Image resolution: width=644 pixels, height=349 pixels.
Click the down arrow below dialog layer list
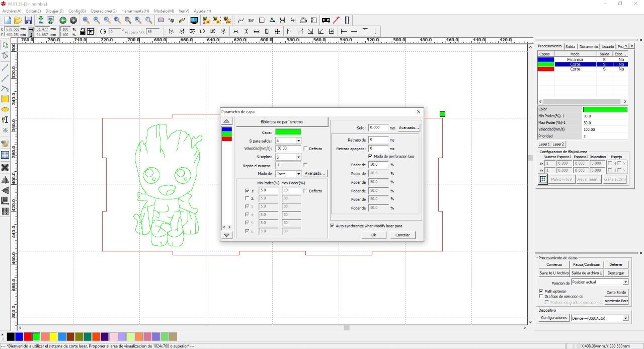coord(227,235)
